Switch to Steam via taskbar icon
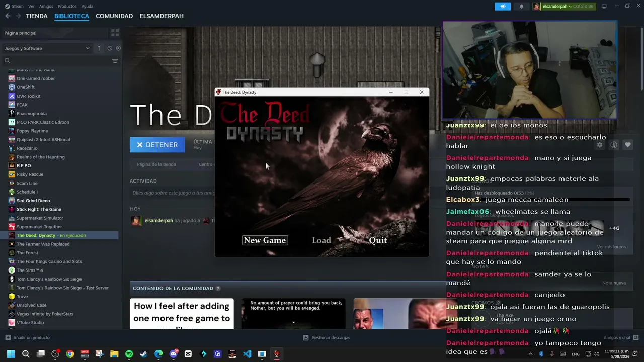Image resolution: width=644 pixels, height=362 pixels. 143,354
